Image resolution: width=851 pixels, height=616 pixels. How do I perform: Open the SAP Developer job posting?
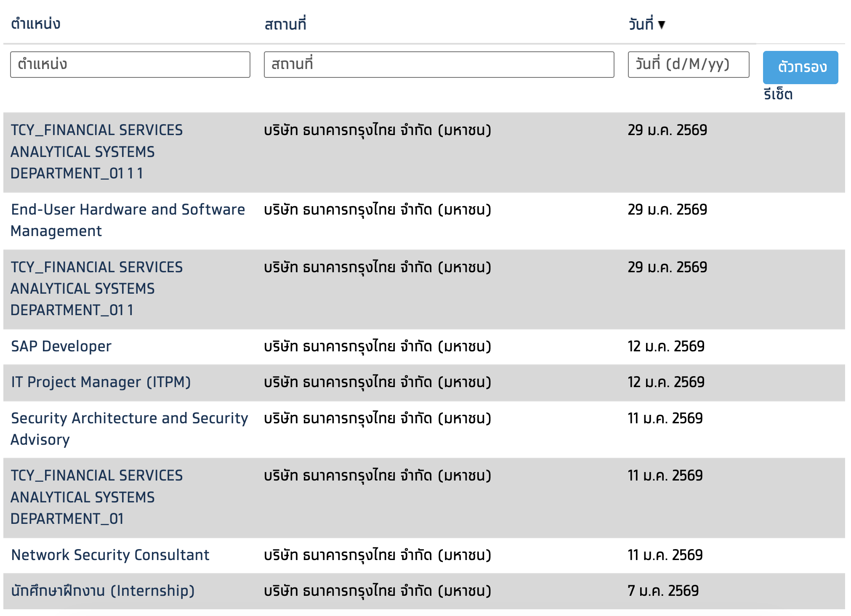tap(61, 346)
